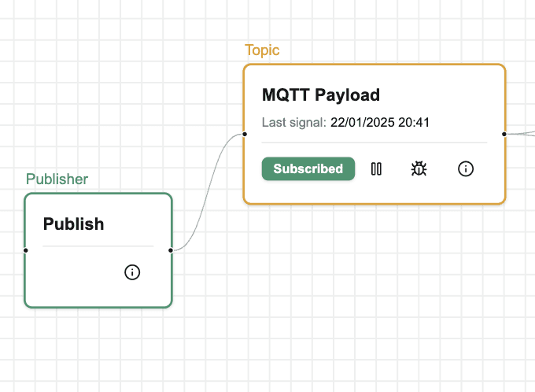535x392 pixels.
Task: Show info for the MQTT Payload node
Action: (466, 168)
